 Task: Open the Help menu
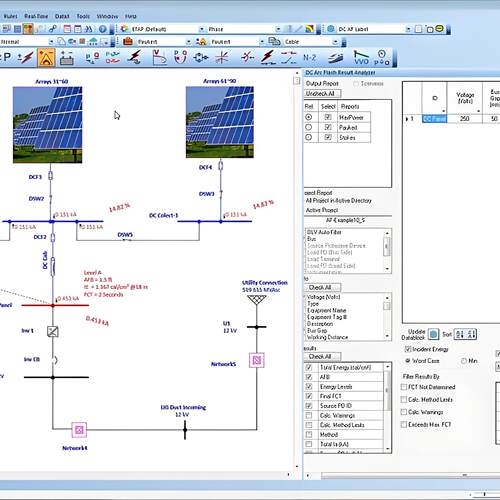(x=131, y=16)
